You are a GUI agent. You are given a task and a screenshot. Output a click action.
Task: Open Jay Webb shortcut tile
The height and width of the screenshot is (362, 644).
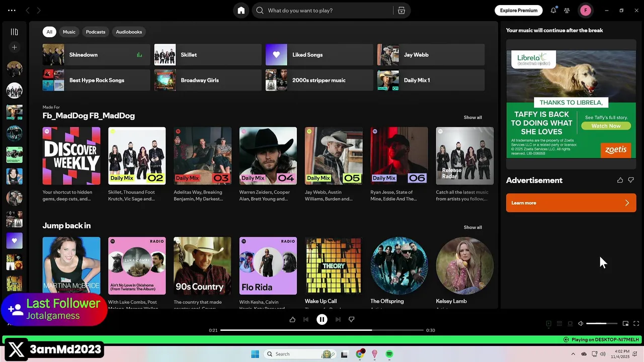[431, 55]
